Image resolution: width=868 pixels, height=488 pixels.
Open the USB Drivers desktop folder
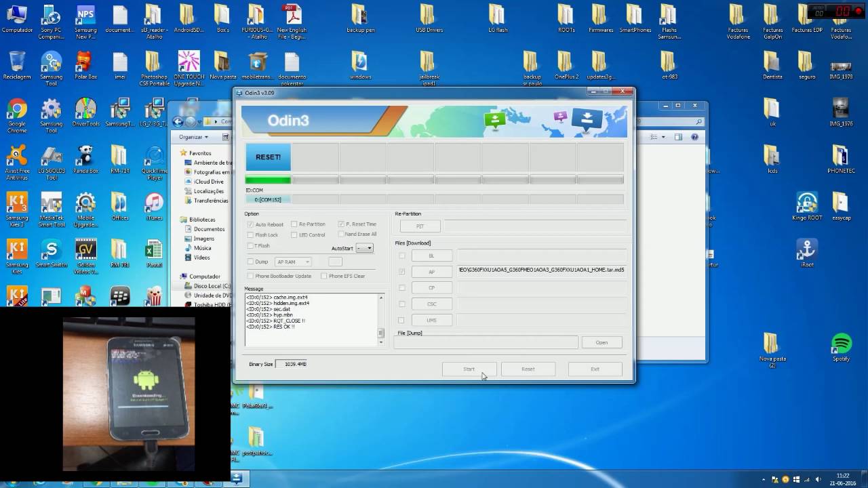pyautogui.click(x=429, y=19)
